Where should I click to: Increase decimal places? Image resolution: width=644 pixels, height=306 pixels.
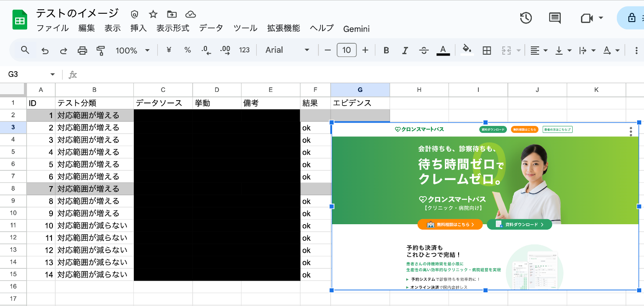point(225,51)
